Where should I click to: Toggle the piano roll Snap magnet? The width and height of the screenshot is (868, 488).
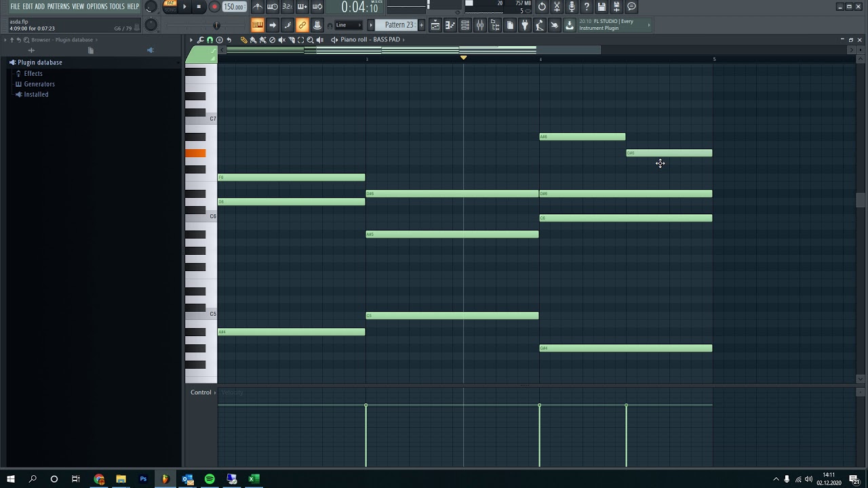[x=210, y=40]
